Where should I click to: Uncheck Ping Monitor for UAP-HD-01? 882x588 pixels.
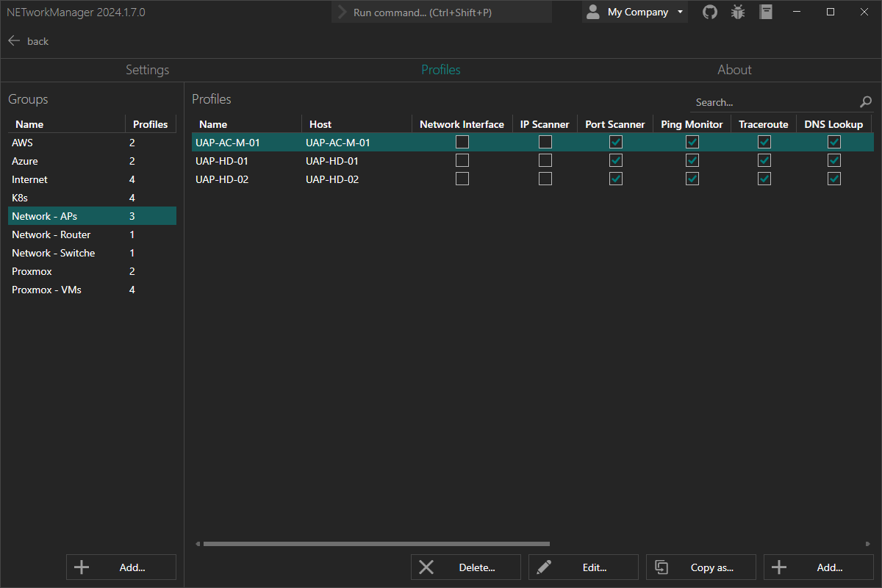692,160
